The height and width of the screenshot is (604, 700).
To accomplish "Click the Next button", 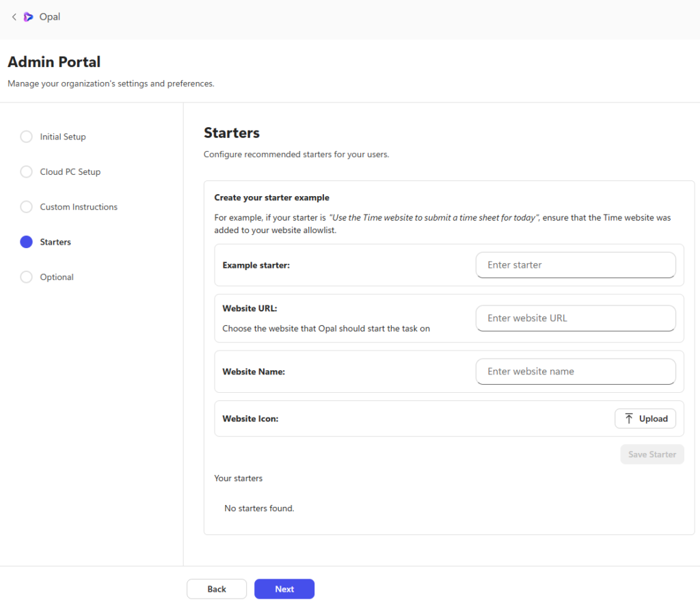I will [284, 589].
